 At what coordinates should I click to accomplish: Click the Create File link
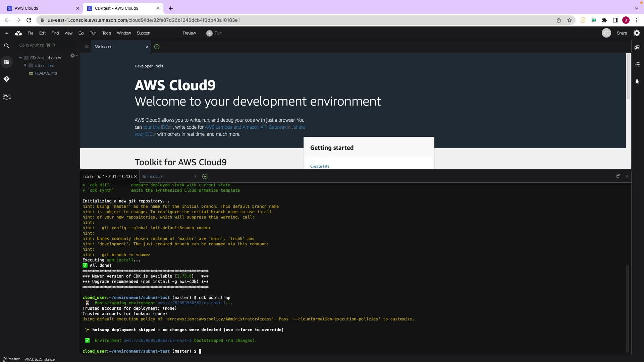[x=320, y=166]
